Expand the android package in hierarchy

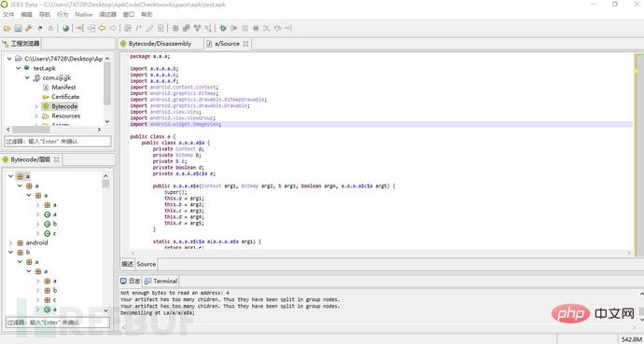pos(11,242)
